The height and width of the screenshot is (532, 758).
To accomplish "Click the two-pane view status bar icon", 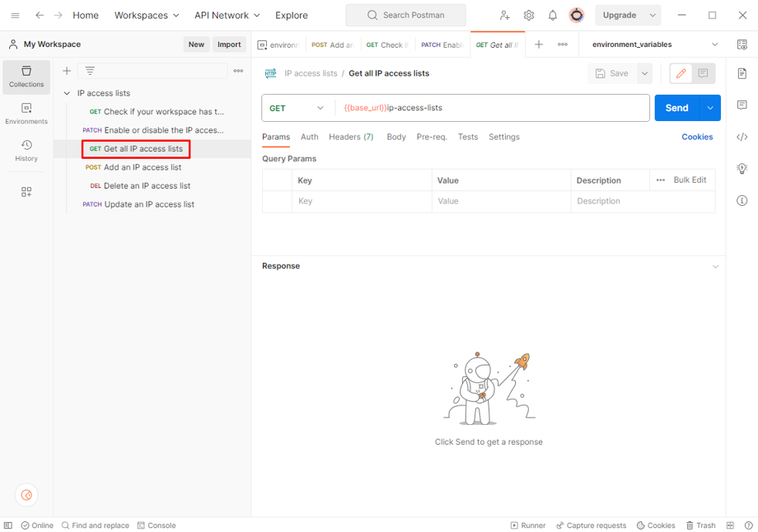I will coord(730,525).
